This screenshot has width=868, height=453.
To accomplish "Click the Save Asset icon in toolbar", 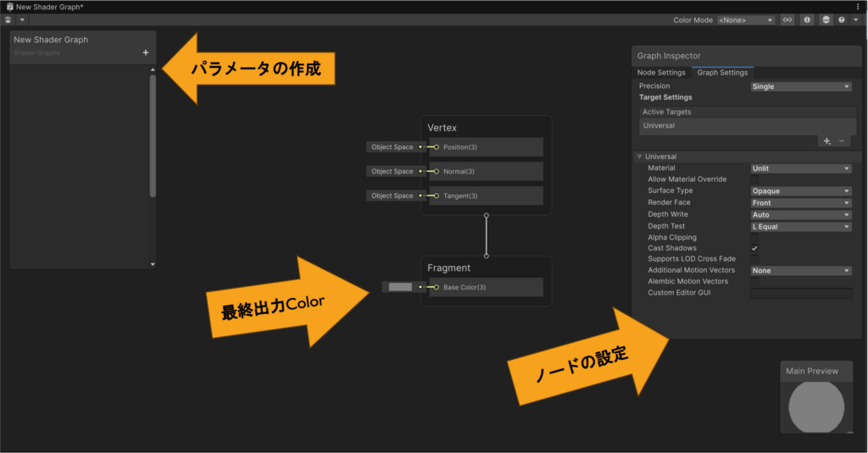I will 8,19.
